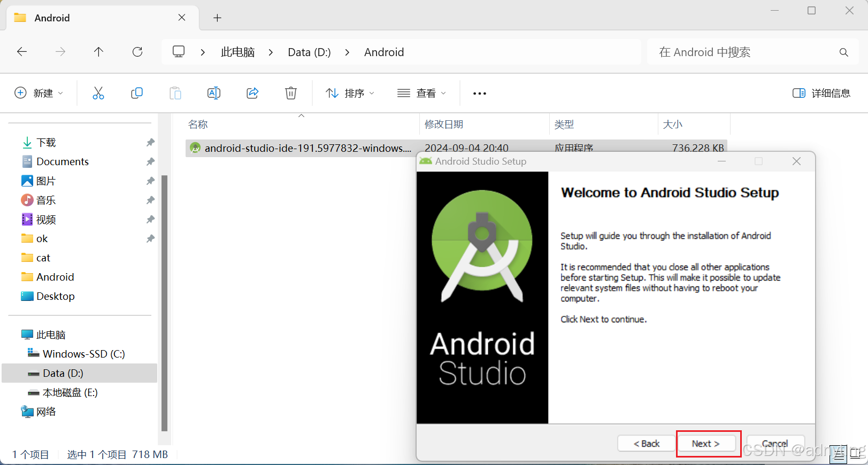
Task: Close the Android explorer tab
Action: click(182, 18)
